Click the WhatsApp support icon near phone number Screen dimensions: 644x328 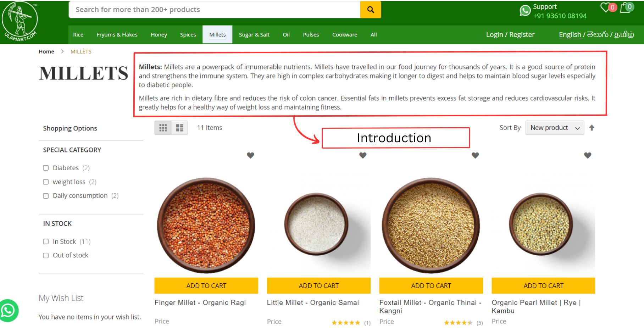click(524, 10)
